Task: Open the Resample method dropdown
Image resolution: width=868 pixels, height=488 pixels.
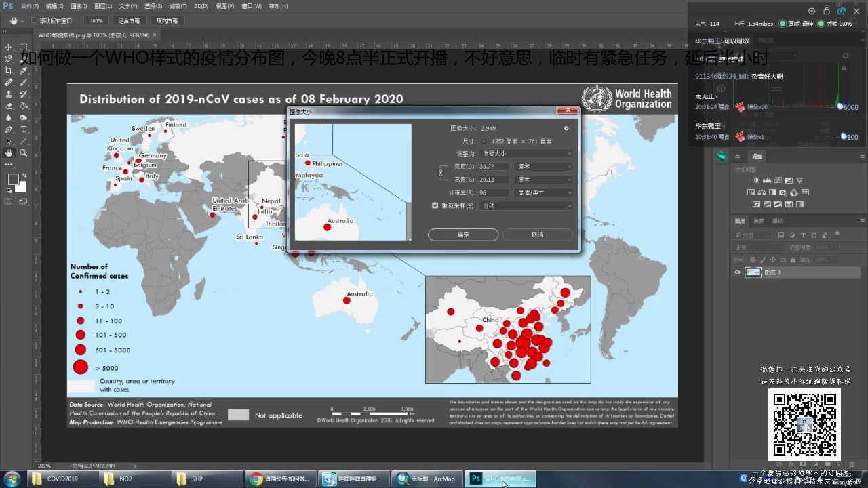Action: [x=526, y=205]
